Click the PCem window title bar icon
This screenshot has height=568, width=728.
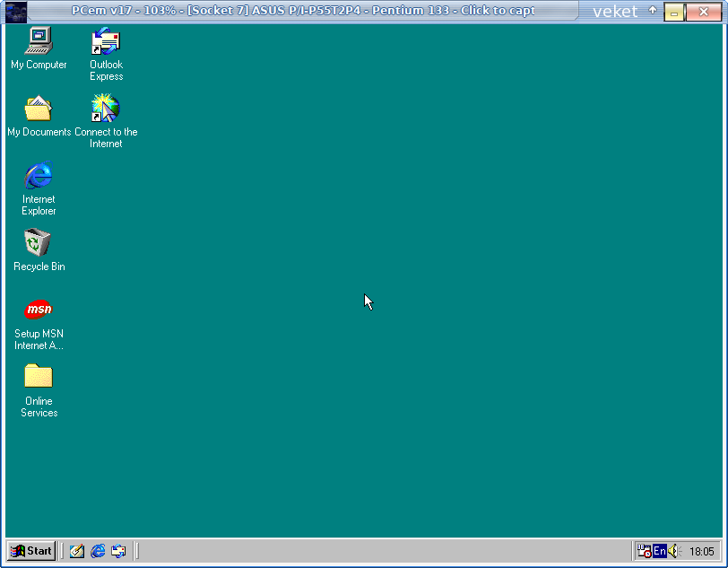(x=16, y=11)
